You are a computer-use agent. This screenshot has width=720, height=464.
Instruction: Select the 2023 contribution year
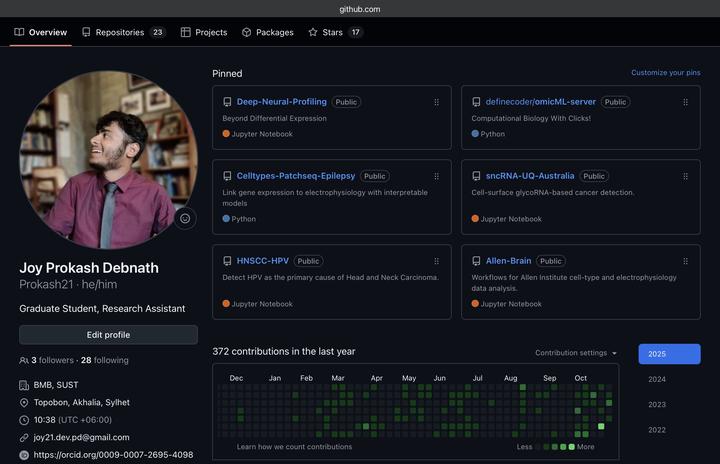coord(657,405)
